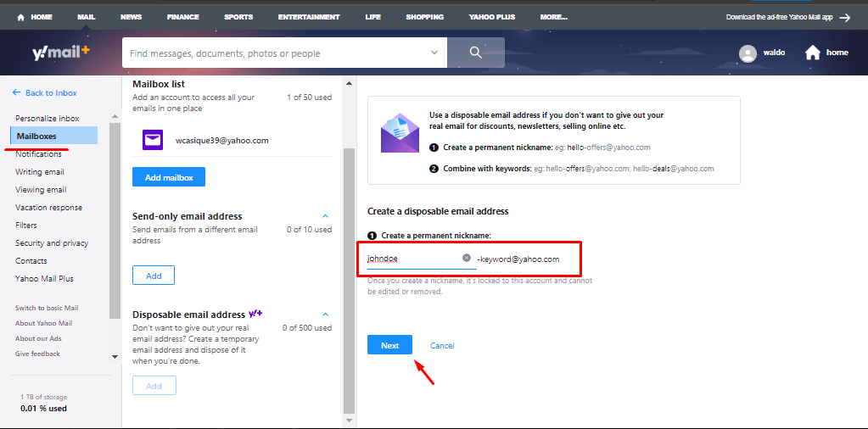Click the mailbox panel scrollbar thumb

349,281
